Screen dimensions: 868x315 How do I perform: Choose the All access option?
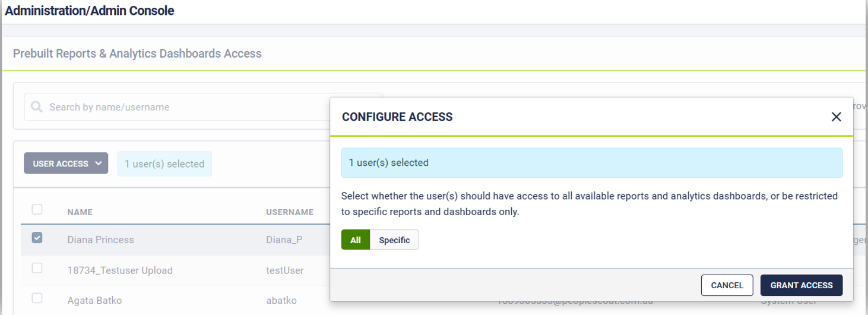click(356, 240)
